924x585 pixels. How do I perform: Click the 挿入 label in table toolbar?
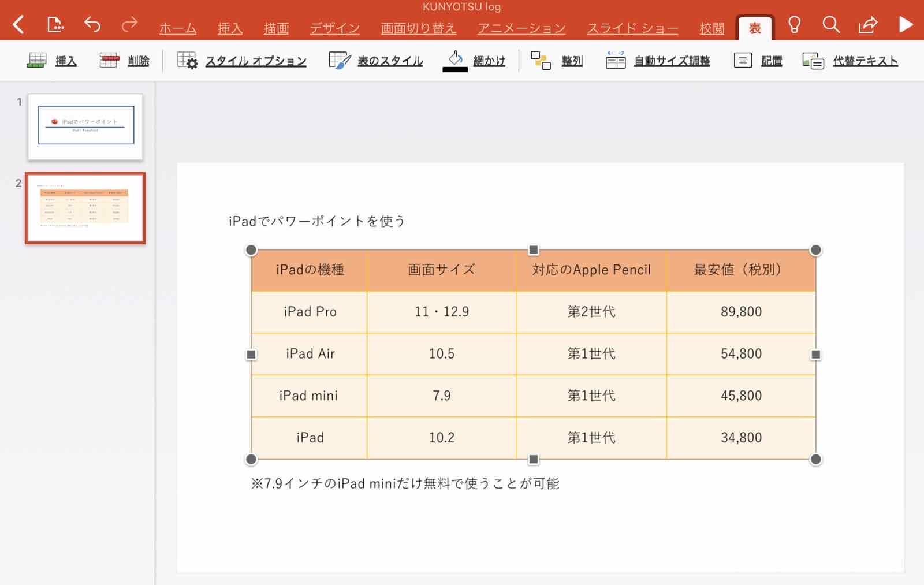[66, 61]
